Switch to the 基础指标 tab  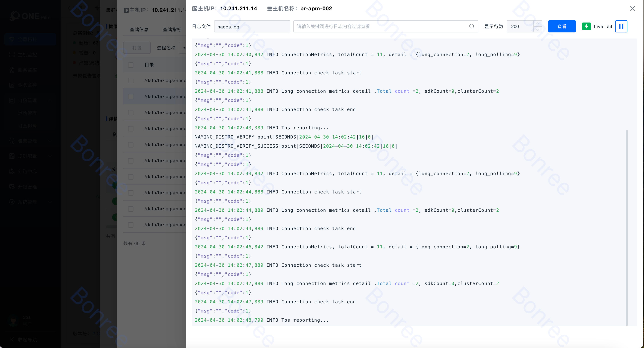pyautogui.click(x=172, y=30)
